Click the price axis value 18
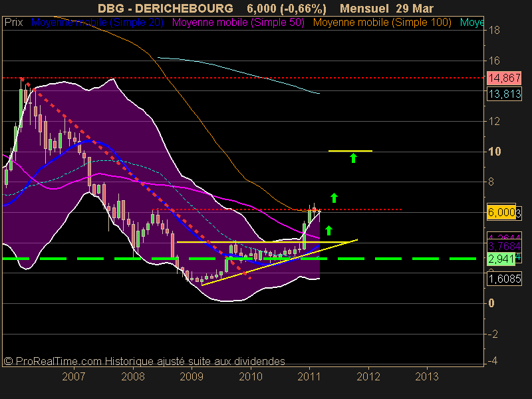 [494, 30]
